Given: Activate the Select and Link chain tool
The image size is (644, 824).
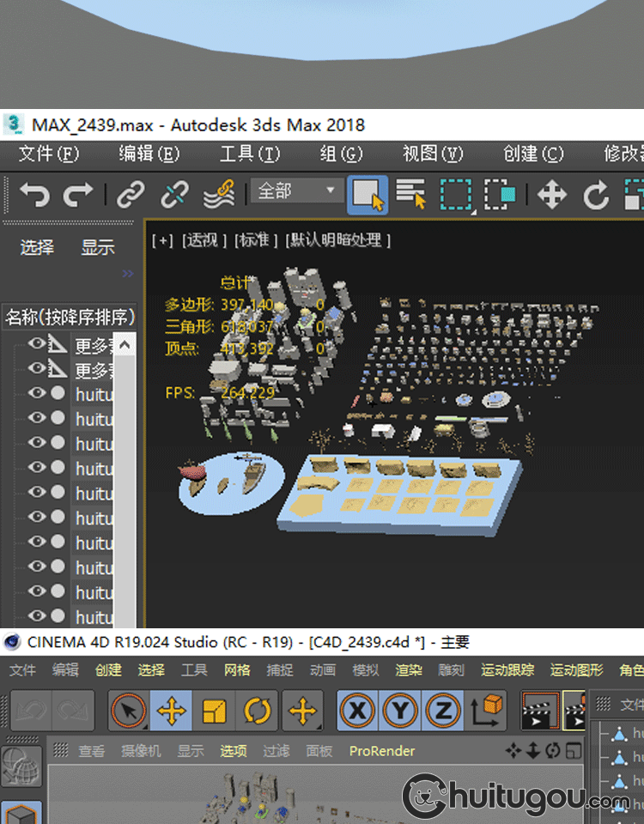Looking at the screenshot, I should click(131, 195).
